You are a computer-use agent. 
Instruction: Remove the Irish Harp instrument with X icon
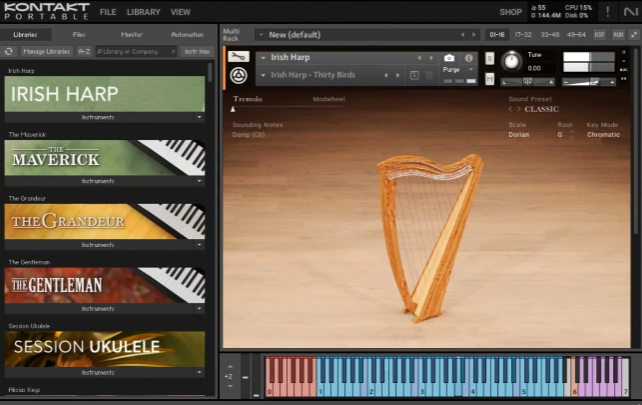point(624,52)
